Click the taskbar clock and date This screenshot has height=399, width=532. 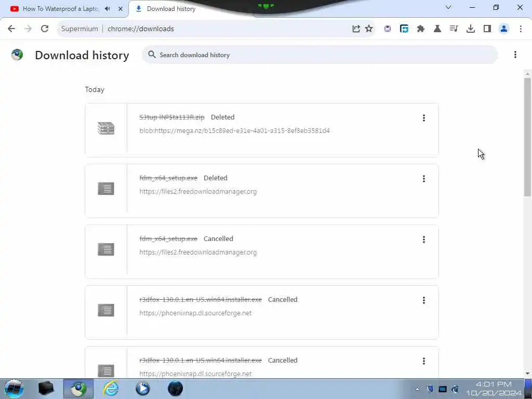(x=494, y=389)
